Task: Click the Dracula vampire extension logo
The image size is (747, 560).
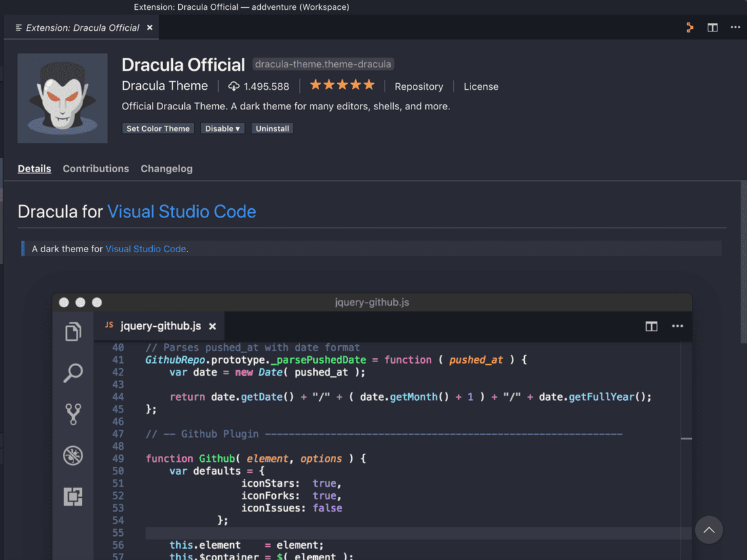Action: pyautogui.click(x=63, y=98)
